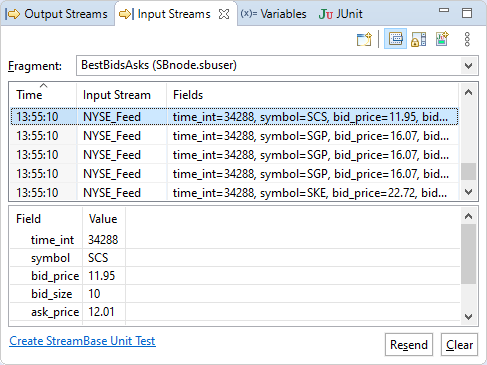Click the tuple list scrollbar down arrow
The width and height of the screenshot is (487, 365).
[468, 192]
